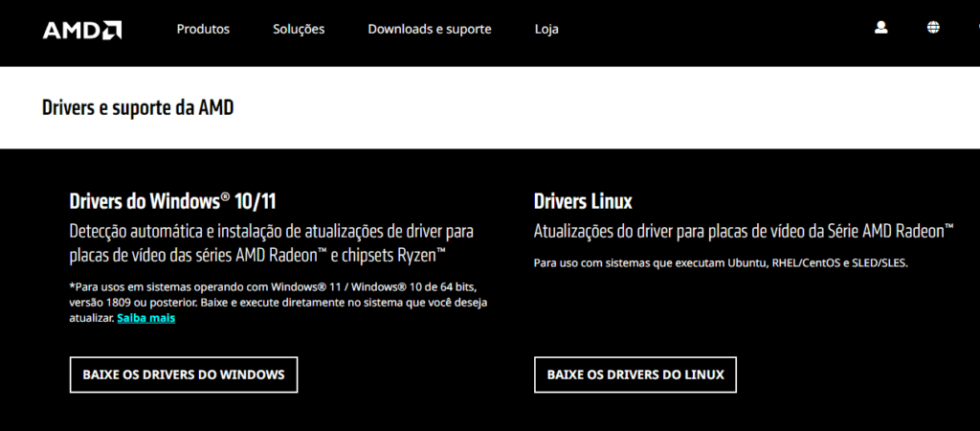Click the Atualizações do driver para placas text
The height and width of the screenshot is (431, 980).
744,231
